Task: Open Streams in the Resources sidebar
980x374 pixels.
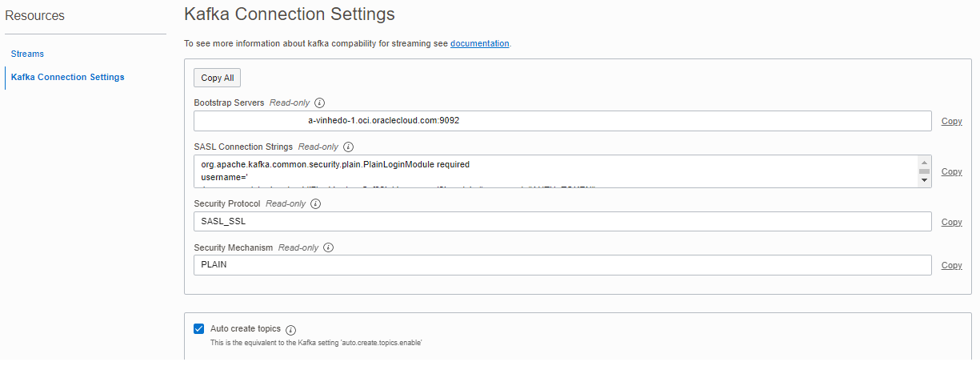Action: click(27, 54)
